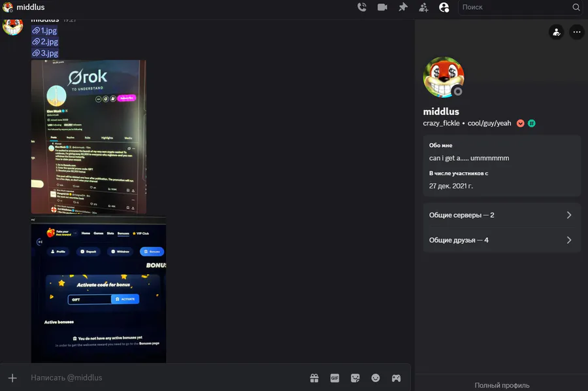Click the large middlus profile avatar
Screen dimensions: 588x391
(x=444, y=77)
